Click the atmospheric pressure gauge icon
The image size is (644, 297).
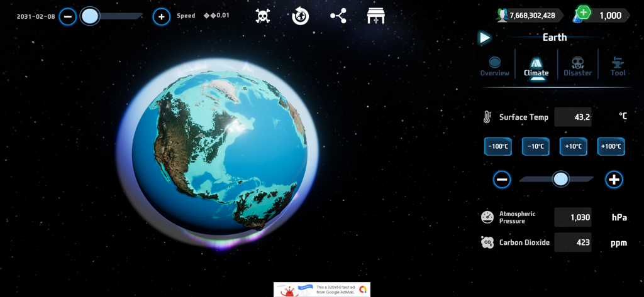487,217
